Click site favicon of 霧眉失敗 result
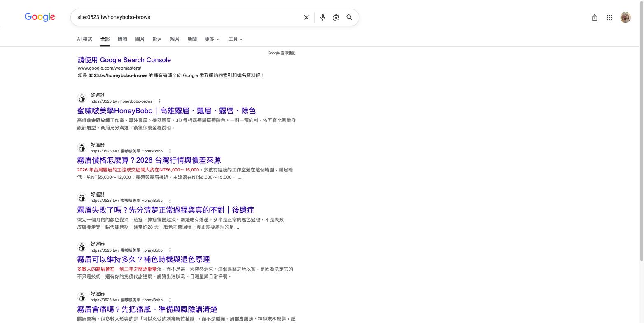 click(x=82, y=197)
